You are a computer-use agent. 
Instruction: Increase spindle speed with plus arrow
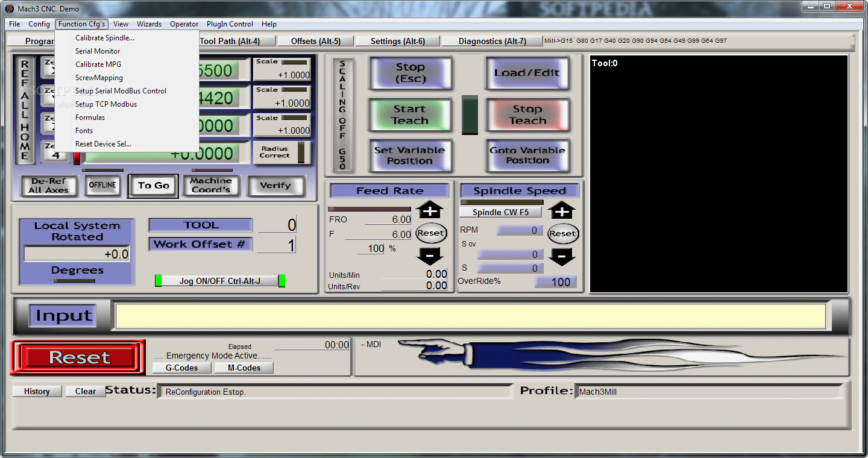(x=562, y=210)
